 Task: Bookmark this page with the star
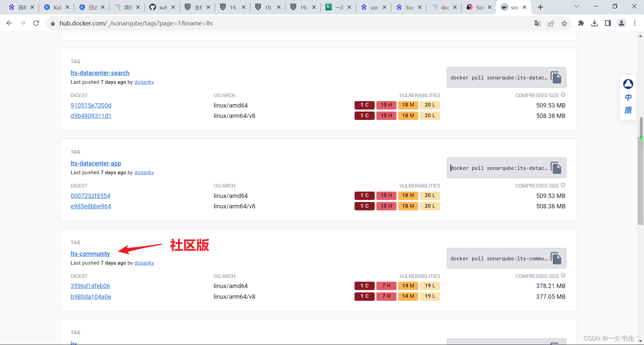[564, 23]
